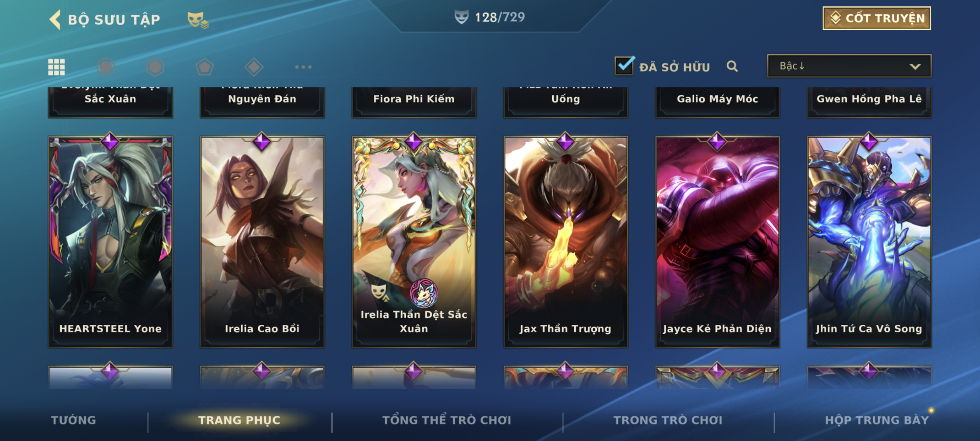Open the Trong Trò Chơi tab

pos(668,420)
